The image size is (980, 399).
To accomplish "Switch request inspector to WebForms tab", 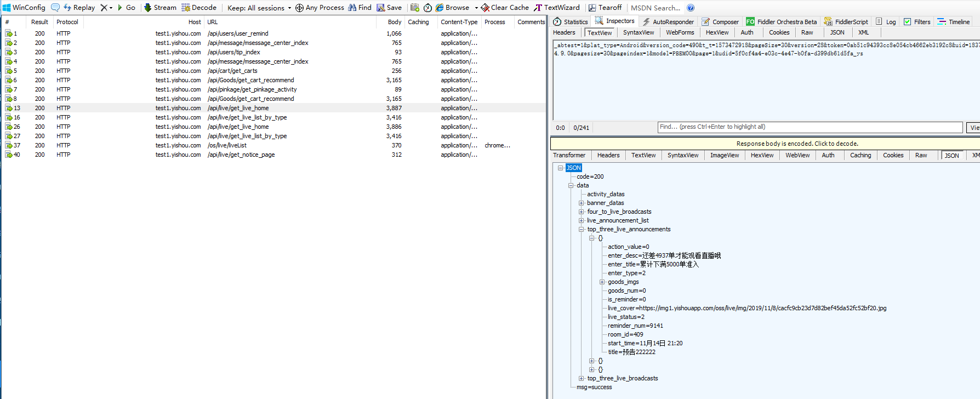I will [680, 32].
